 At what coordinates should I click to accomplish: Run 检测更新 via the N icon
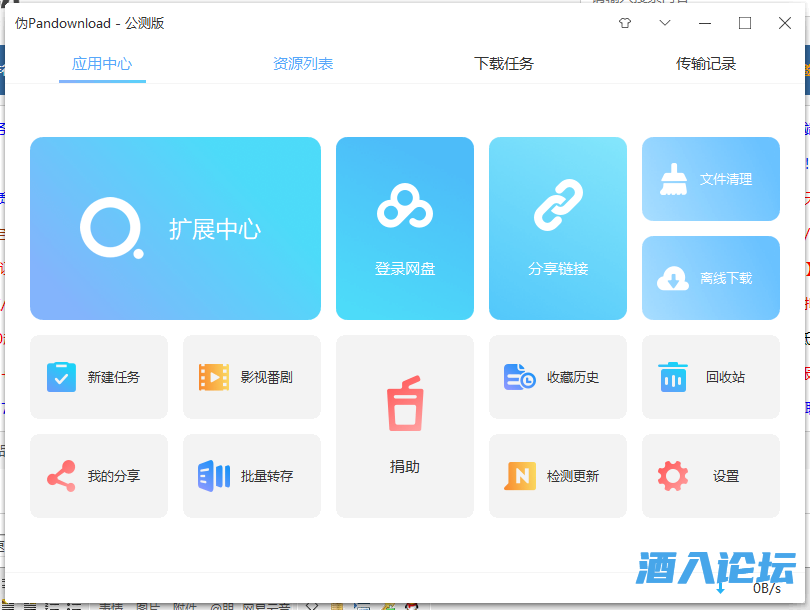point(520,476)
